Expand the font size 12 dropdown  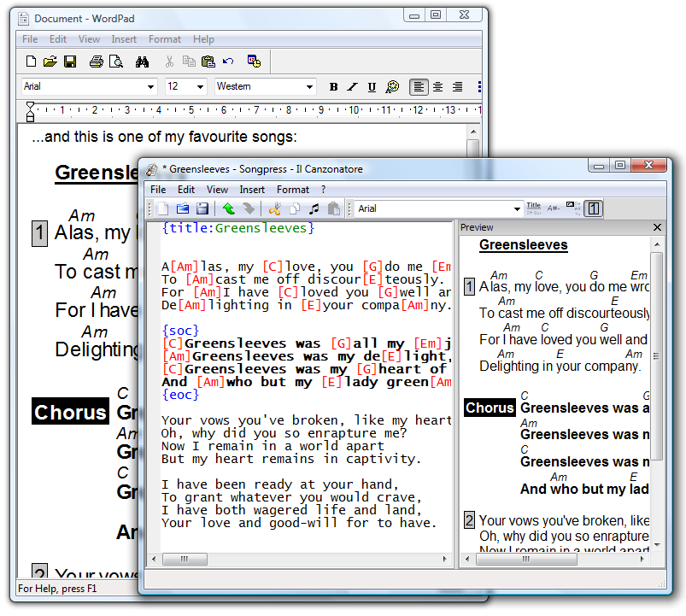click(200, 86)
